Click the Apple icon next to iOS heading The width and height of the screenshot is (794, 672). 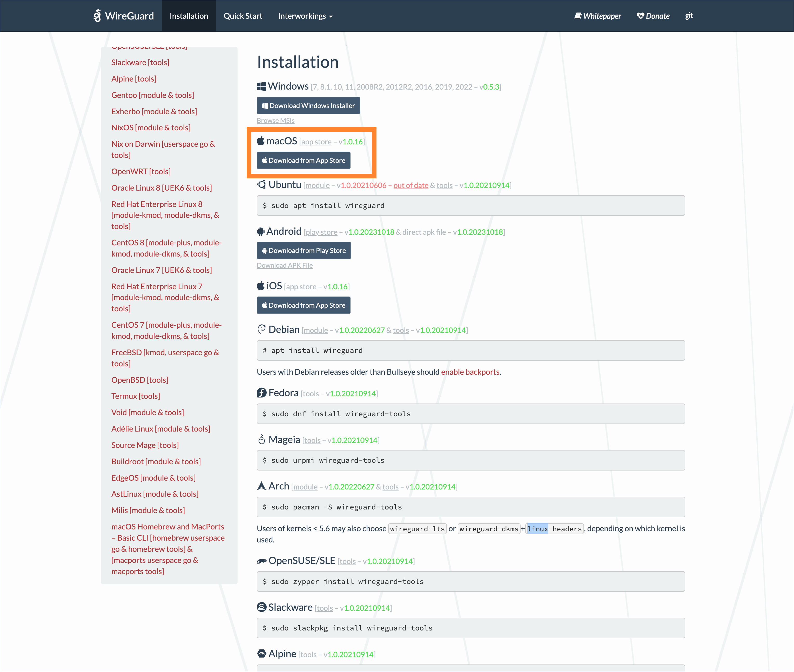pyautogui.click(x=261, y=286)
